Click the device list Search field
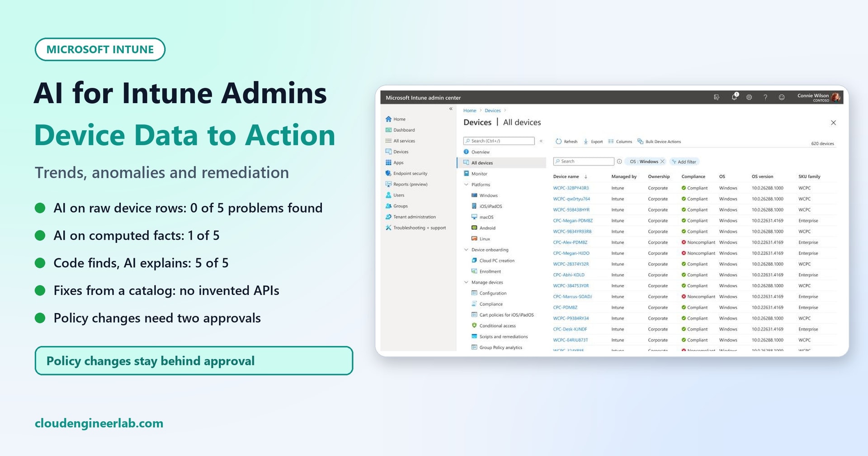 [584, 161]
